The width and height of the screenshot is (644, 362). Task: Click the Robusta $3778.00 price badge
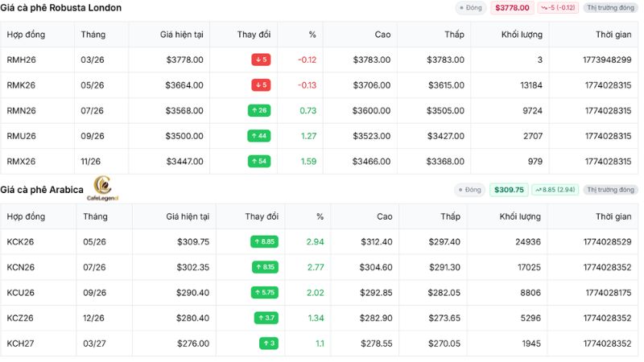(512, 8)
